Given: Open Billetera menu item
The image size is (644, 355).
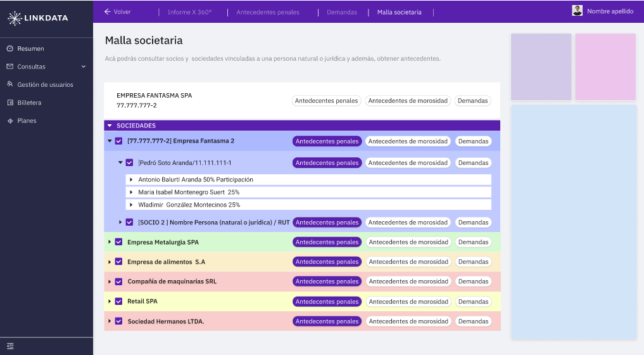Looking at the screenshot, I should coord(29,103).
